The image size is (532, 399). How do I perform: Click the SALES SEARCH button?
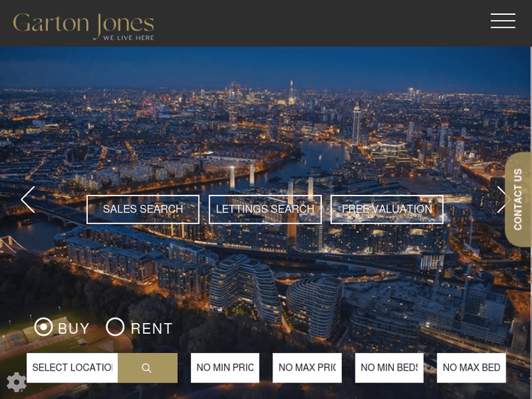(x=143, y=209)
